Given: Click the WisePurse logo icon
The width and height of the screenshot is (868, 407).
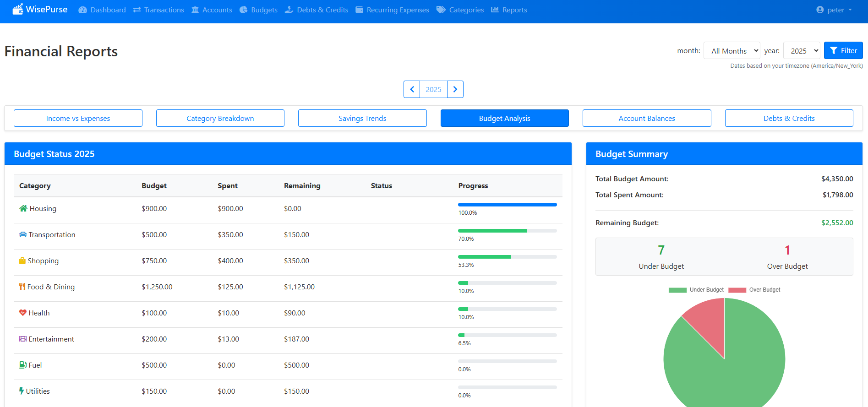Looking at the screenshot, I should 17,9.
